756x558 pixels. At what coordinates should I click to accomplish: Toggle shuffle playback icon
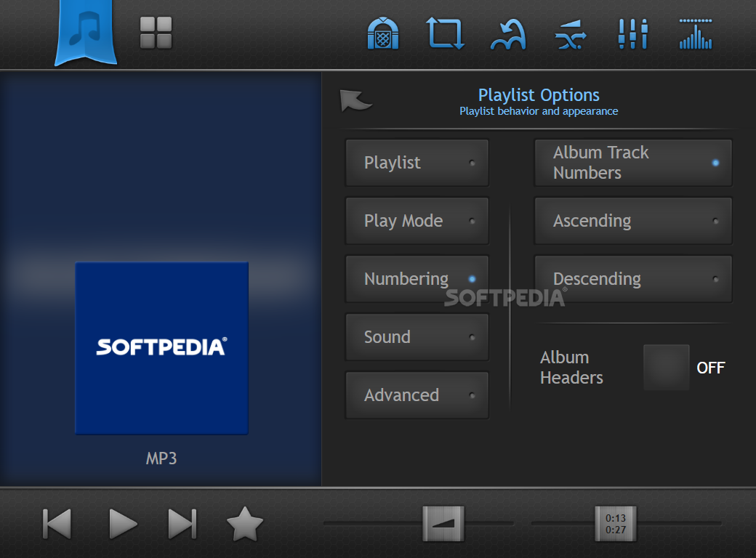pyautogui.click(x=571, y=34)
